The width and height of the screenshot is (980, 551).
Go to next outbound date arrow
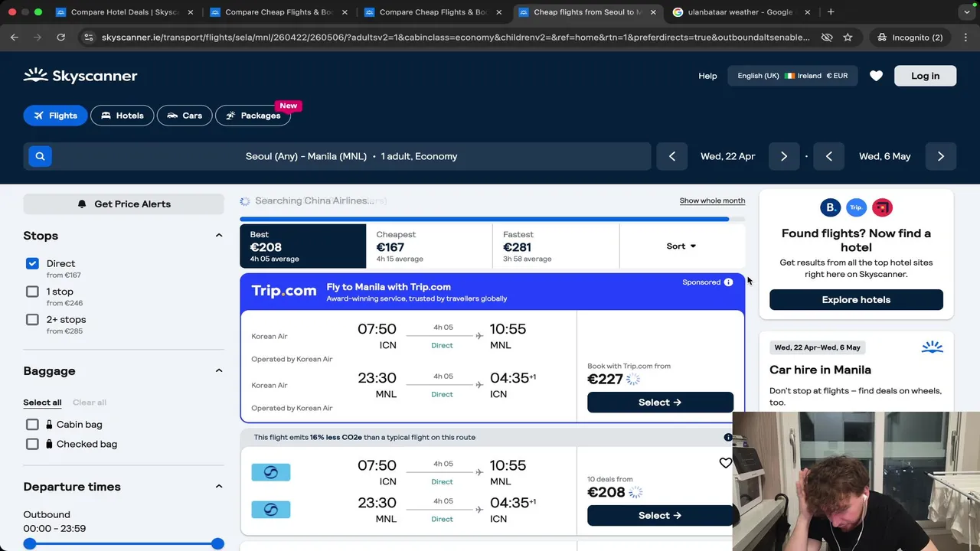pyautogui.click(x=784, y=156)
